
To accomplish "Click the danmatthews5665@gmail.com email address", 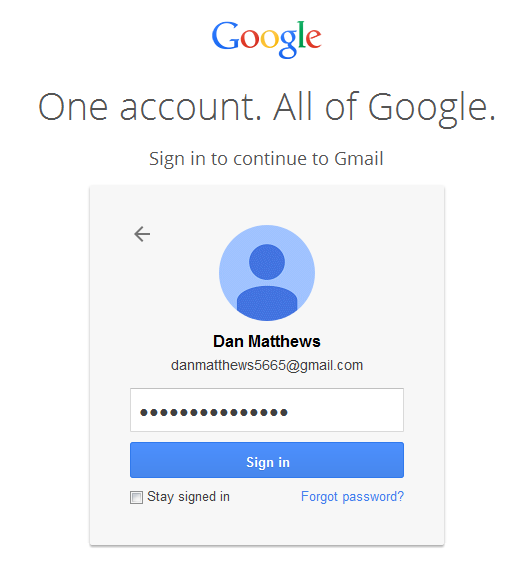I will 267,365.
